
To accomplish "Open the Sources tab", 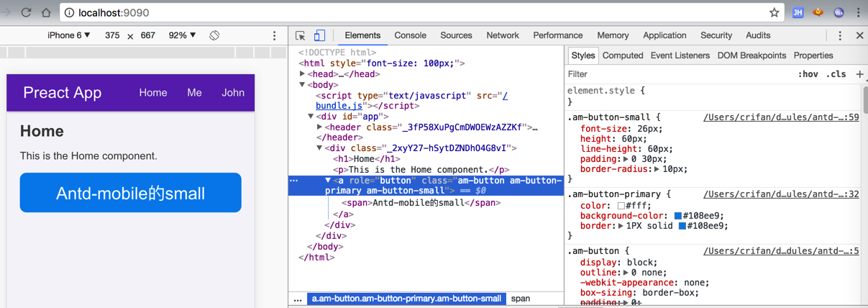I will [x=456, y=35].
